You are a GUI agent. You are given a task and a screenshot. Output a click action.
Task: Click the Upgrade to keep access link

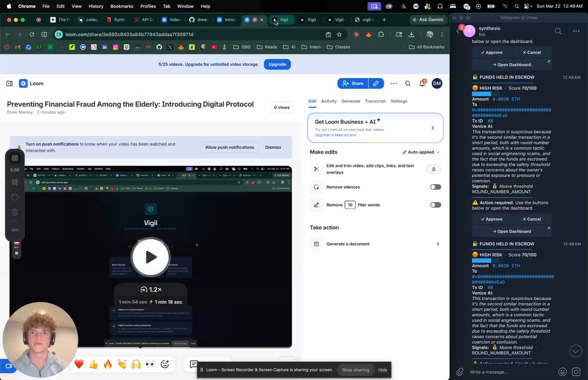point(335,135)
